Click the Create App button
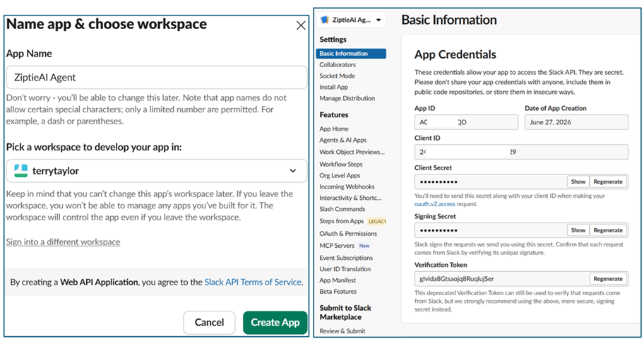Screen dimensions: 644x339 click(x=275, y=322)
